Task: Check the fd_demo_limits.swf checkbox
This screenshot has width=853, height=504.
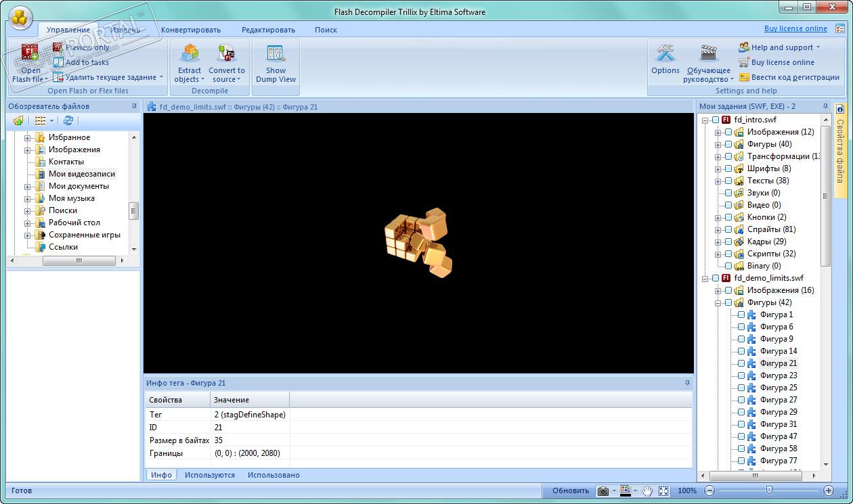Action: coord(716,278)
